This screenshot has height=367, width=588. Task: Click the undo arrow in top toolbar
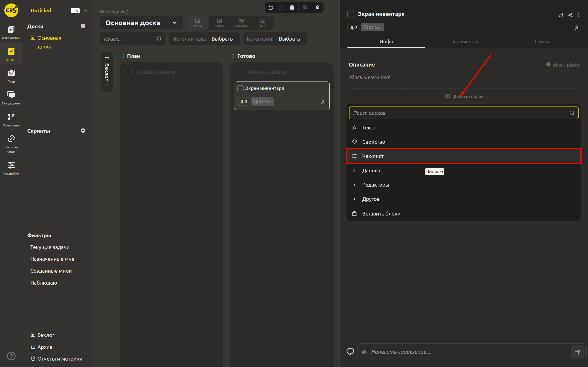[271, 8]
